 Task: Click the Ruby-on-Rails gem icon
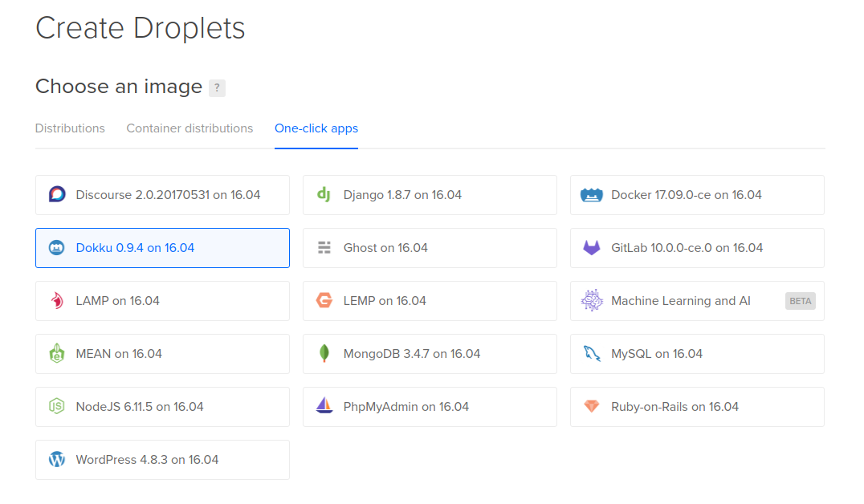point(591,407)
